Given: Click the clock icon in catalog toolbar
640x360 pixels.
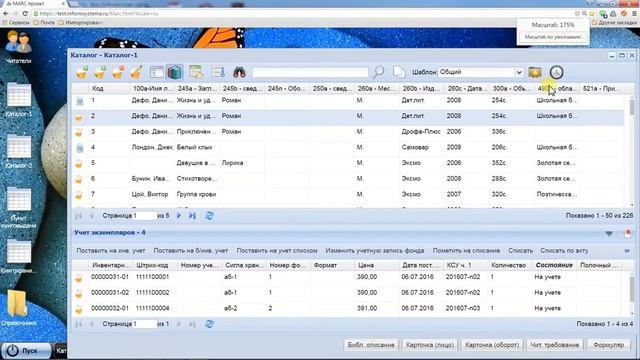Looking at the screenshot, I should pos(556,72).
